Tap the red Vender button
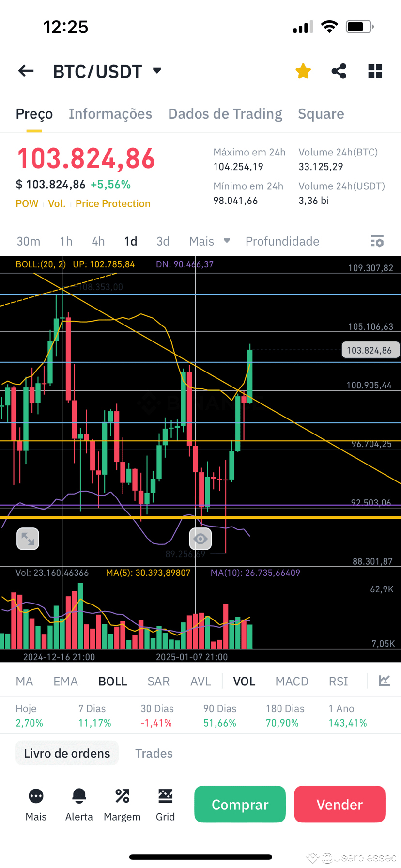 339,804
